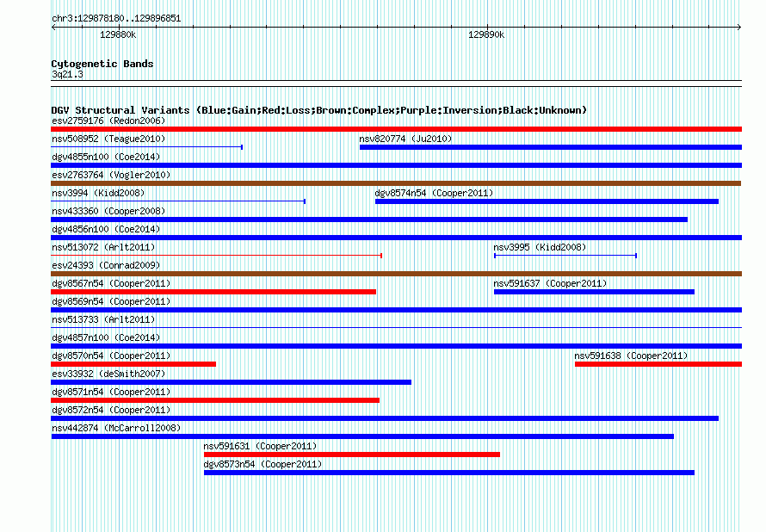Select the thin blue nsv3995 span
Screen dimensions: 766x532
(565, 256)
